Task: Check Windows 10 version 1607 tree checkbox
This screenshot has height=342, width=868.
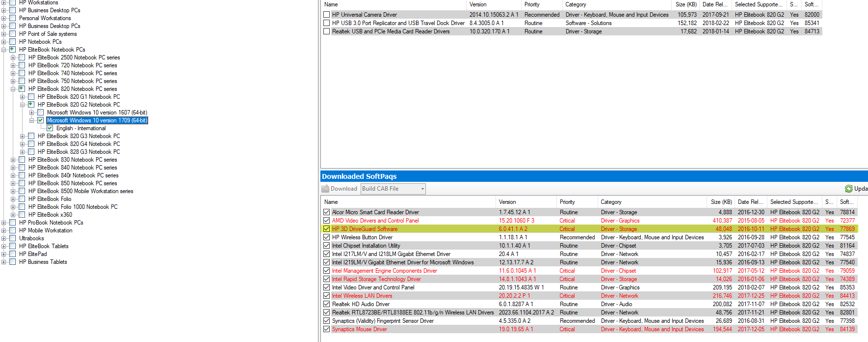Action: [41, 113]
